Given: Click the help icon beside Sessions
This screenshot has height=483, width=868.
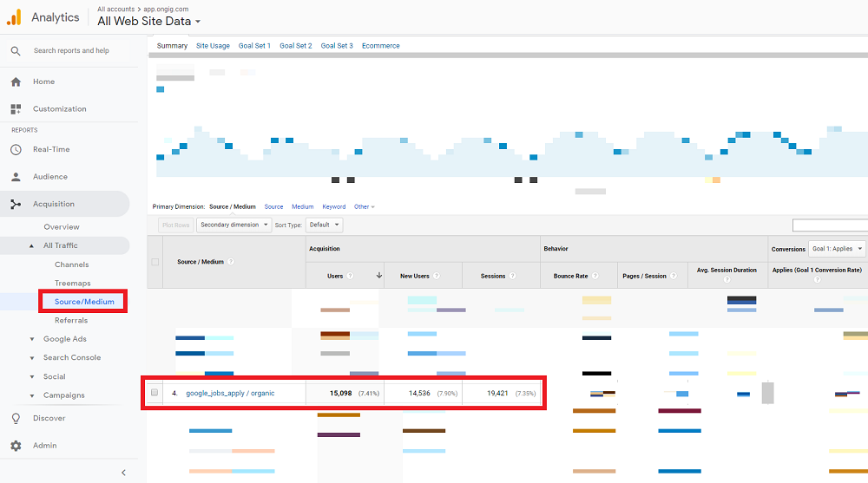Looking at the screenshot, I should click(513, 276).
